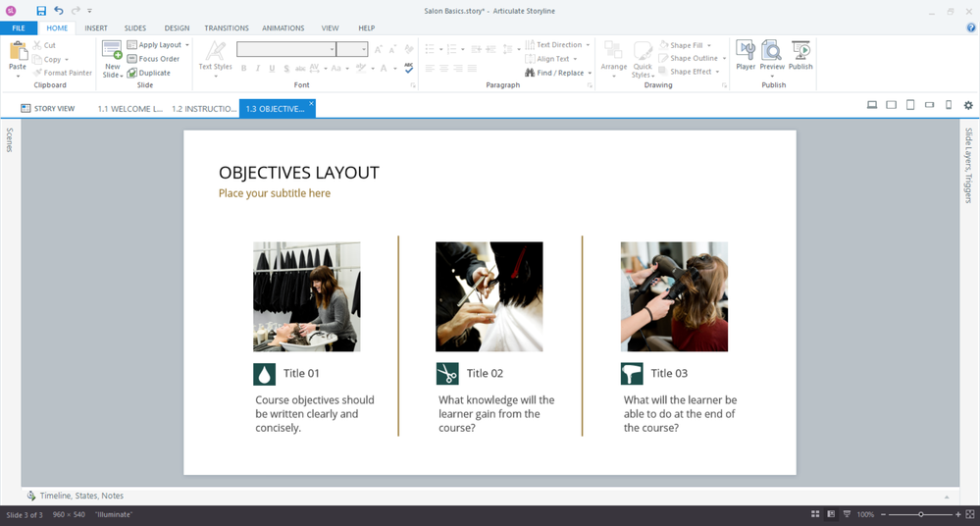Open the Preview dropdown
Viewport: 980px width, 526px height.
coord(772,76)
